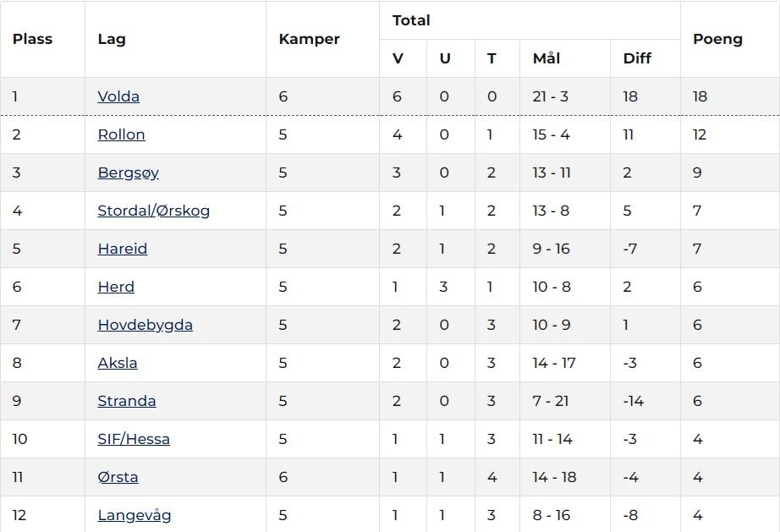Click the Ørsta team link
Viewport: 780px width, 532px height.
[118, 477]
